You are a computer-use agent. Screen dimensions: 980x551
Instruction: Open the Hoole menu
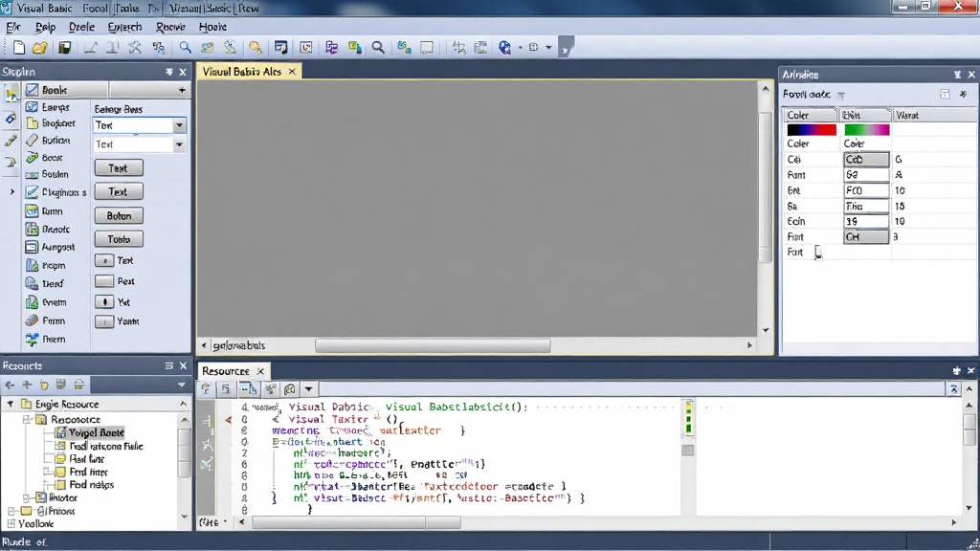(212, 27)
